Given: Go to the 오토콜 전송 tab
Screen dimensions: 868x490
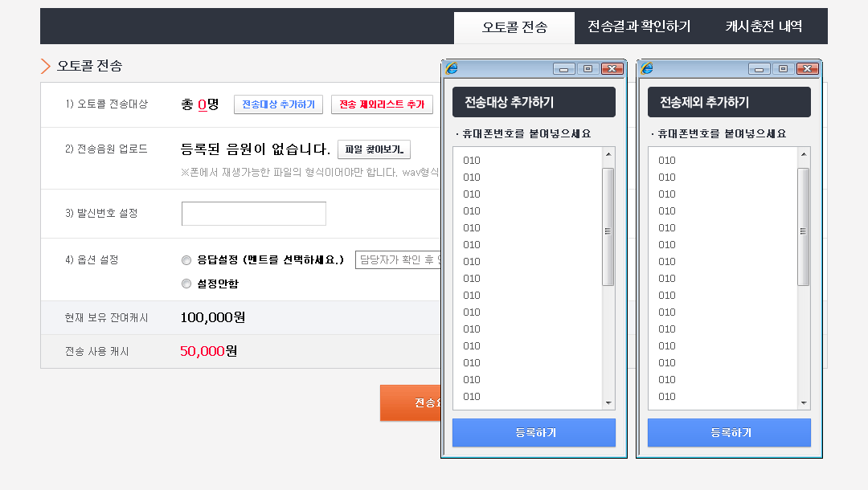Looking at the screenshot, I should [514, 27].
